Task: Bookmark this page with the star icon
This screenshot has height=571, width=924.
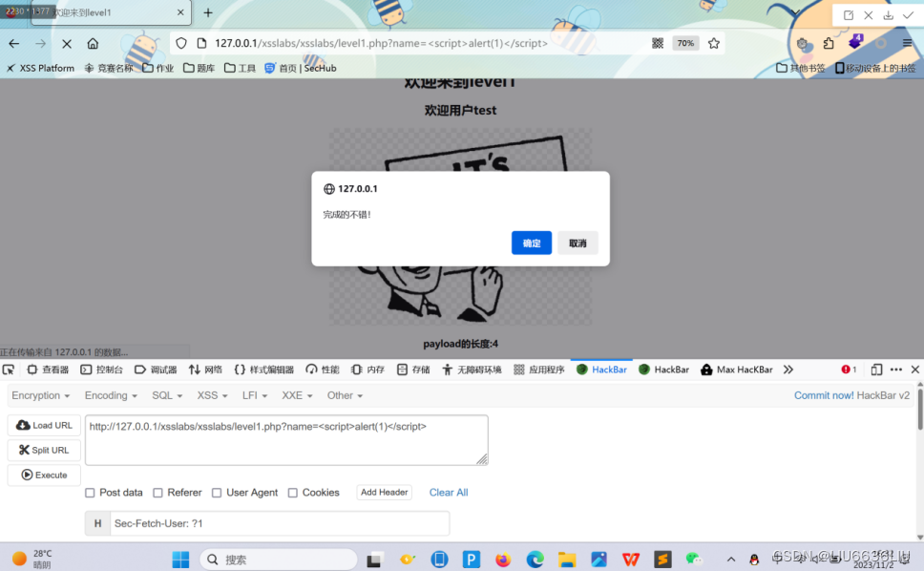Action: (714, 43)
